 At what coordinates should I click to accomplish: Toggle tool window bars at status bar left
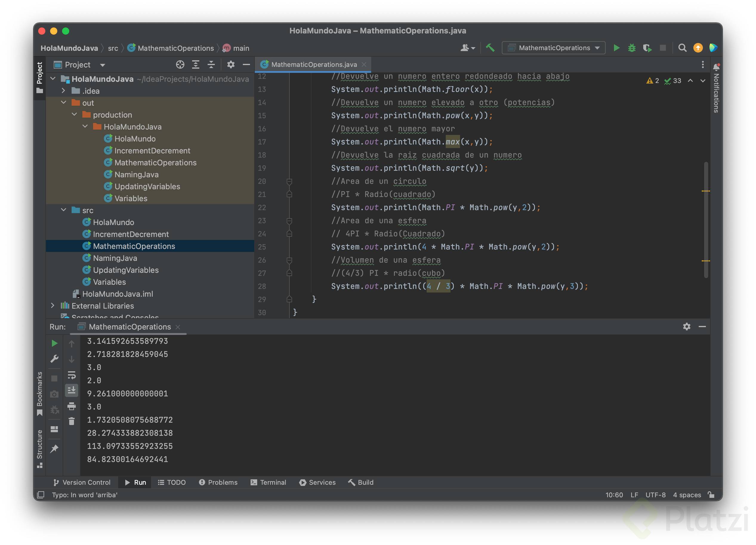pos(41,495)
